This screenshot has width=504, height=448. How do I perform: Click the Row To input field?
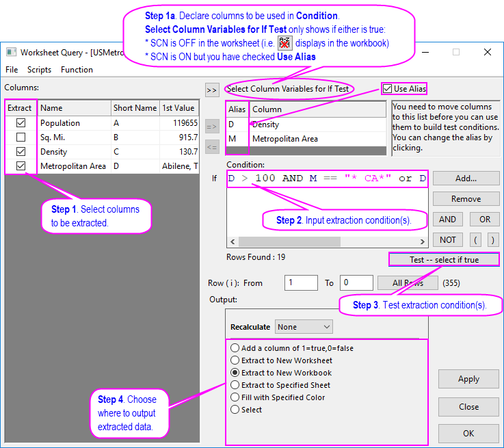pos(356,282)
